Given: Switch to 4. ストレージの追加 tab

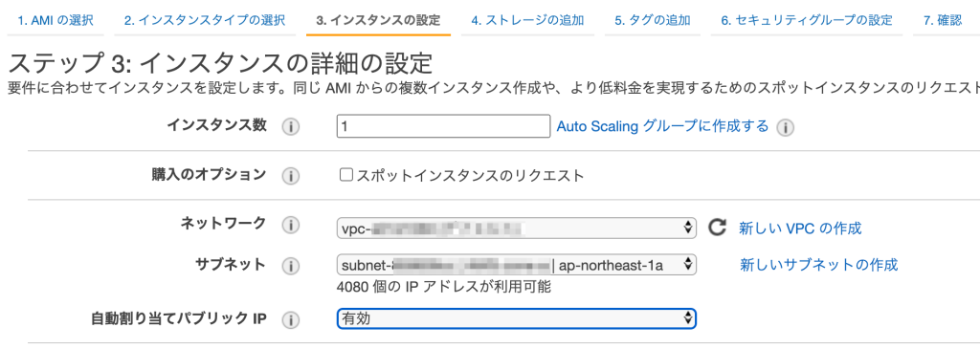Looking at the screenshot, I should 527,21.
